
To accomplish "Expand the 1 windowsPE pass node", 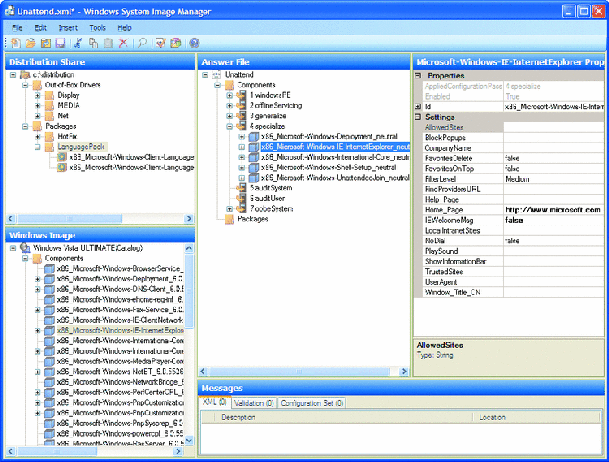I will click(x=230, y=95).
